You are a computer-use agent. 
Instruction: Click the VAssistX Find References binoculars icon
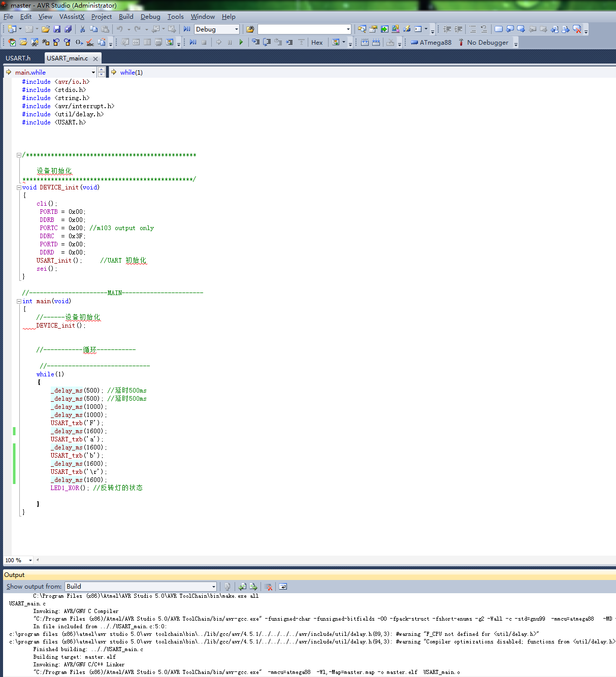point(46,43)
